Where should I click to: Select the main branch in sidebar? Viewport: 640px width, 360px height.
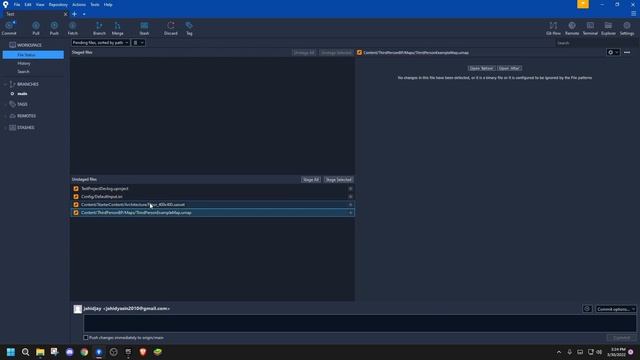(22, 94)
